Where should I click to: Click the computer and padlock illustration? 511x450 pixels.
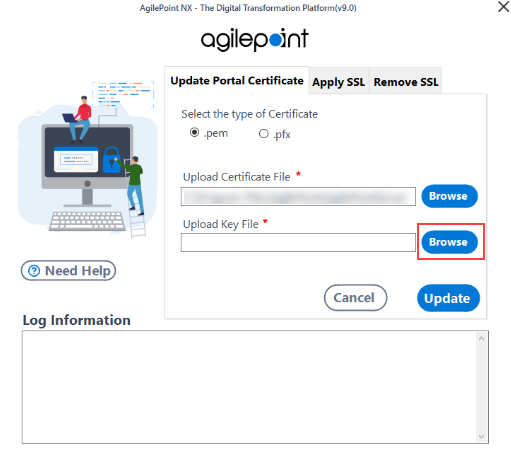pos(87,159)
